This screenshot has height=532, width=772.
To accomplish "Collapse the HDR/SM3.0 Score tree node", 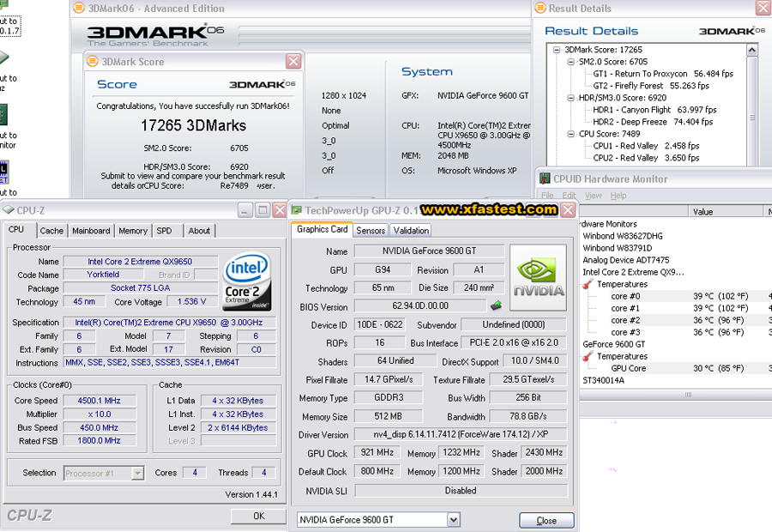I will coord(570,98).
